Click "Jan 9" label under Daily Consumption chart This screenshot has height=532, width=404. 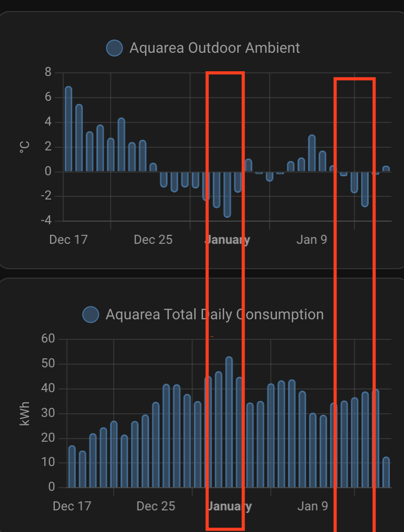pyautogui.click(x=313, y=507)
